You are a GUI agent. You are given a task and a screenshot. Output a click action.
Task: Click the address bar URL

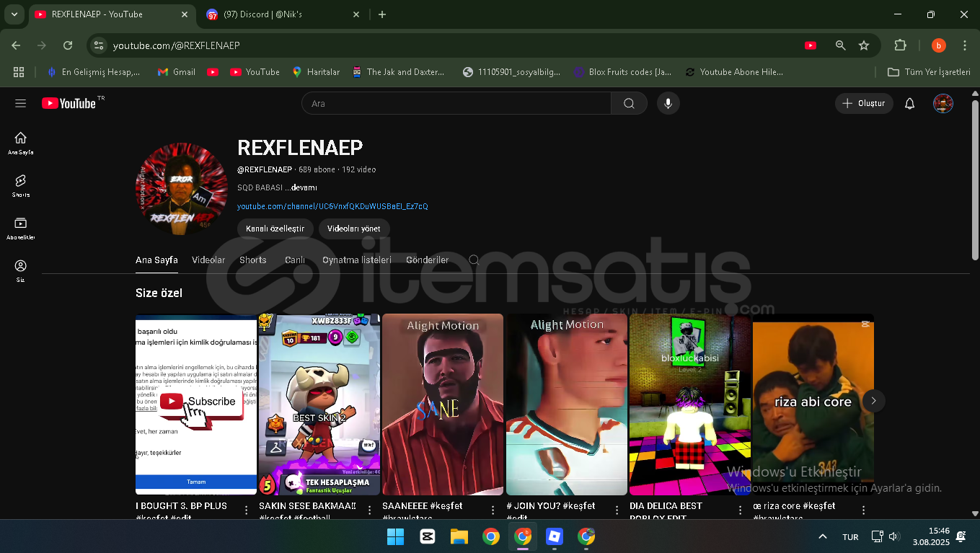(176, 45)
